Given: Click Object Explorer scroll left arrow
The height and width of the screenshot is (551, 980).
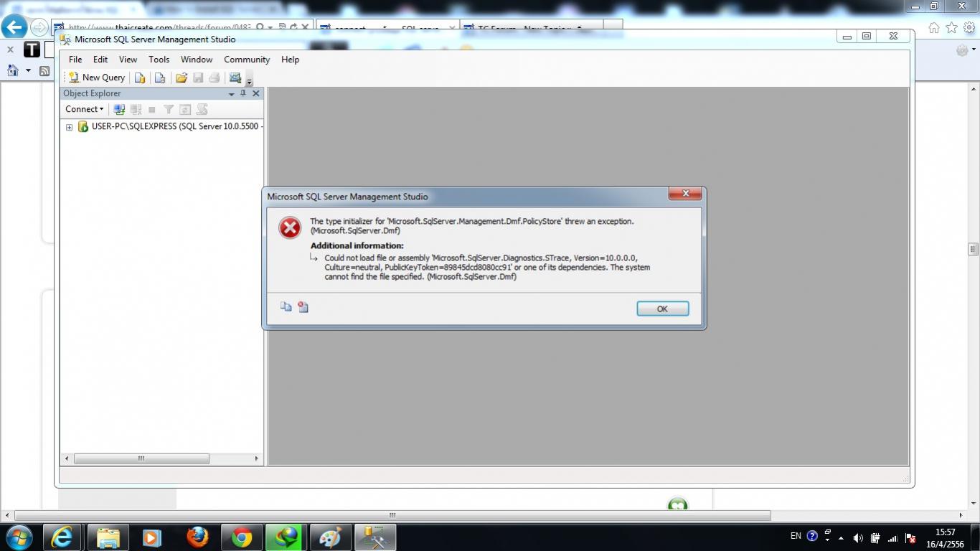Looking at the screenshot, I should [67, 458].
